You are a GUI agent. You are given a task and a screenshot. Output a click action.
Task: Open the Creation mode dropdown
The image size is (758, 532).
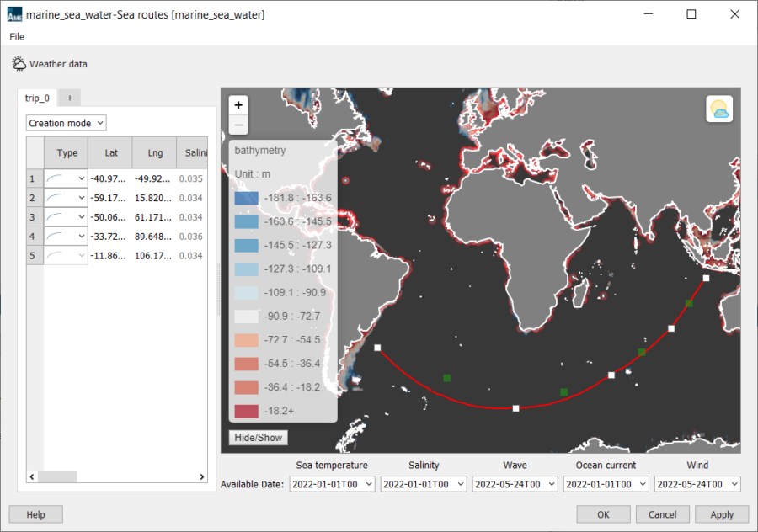(x=66, y=123)
